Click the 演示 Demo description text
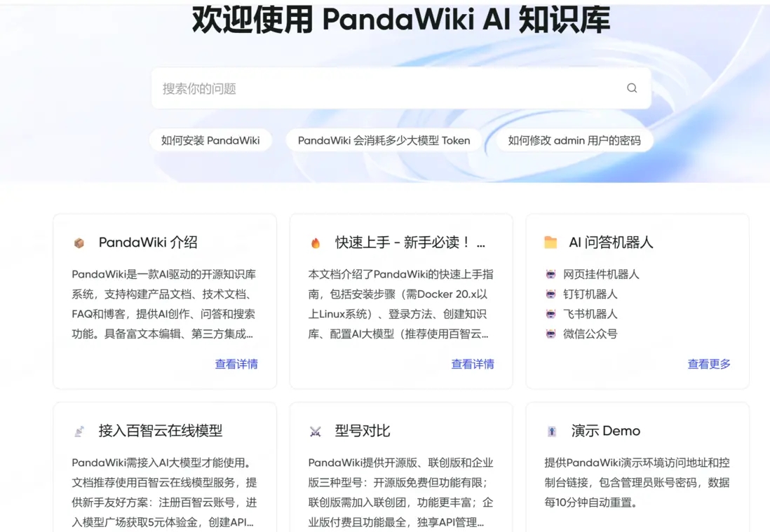Image resolution: width=770 pixels, height=532 pixels. click(637, 482)
